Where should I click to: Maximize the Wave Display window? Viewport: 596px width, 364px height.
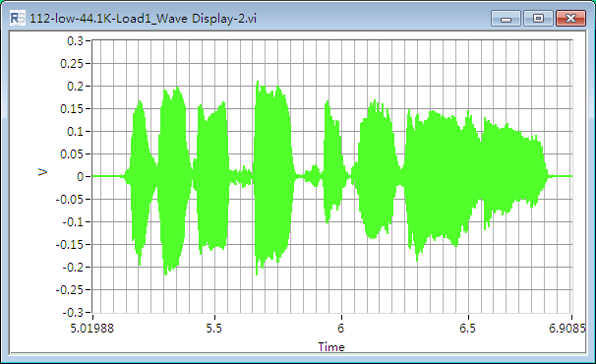(538, 19)
